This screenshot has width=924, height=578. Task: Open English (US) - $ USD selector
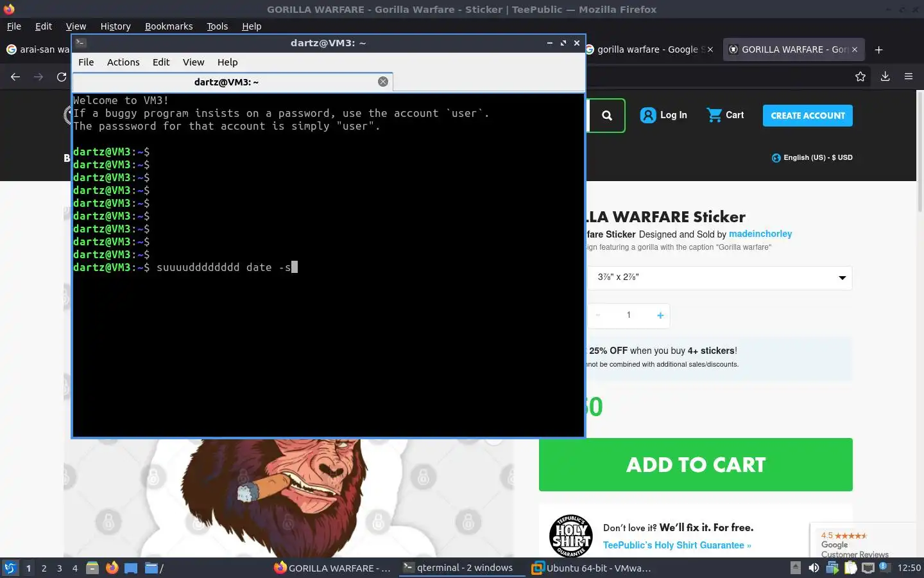812,157
